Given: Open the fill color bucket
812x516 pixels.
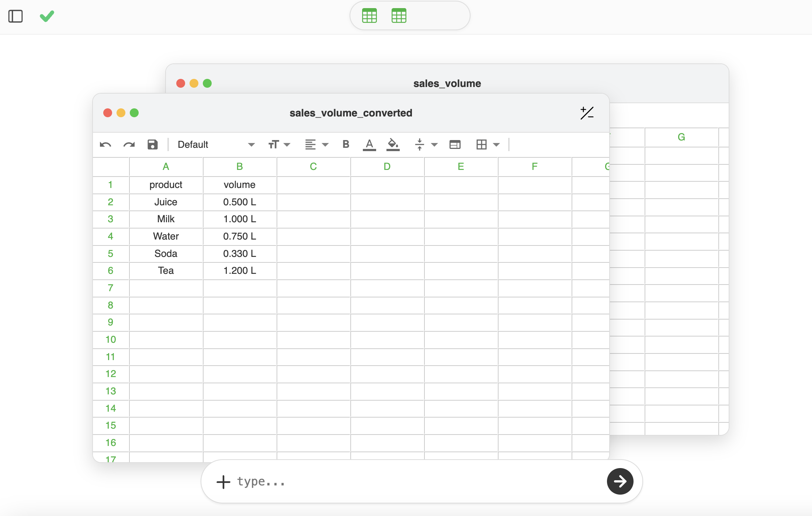Looking at the screenshot, I should (x=393, y=144).
